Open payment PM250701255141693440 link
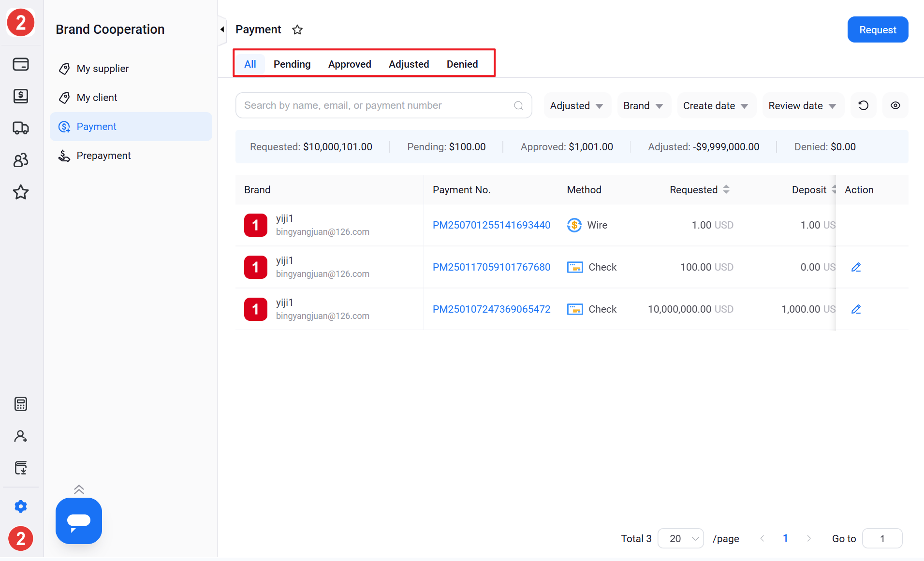 coord(491,225)
